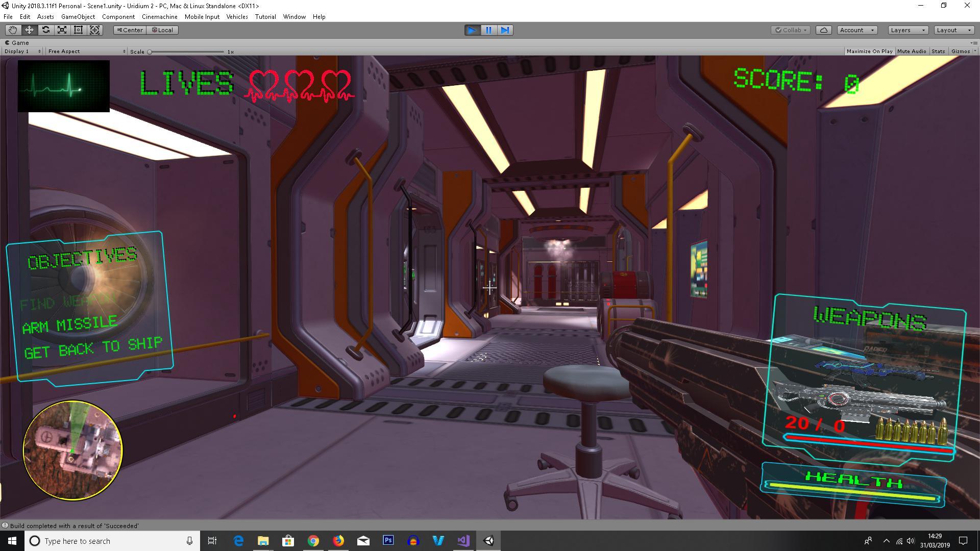Click the Step frame button

tap(505, 30)
